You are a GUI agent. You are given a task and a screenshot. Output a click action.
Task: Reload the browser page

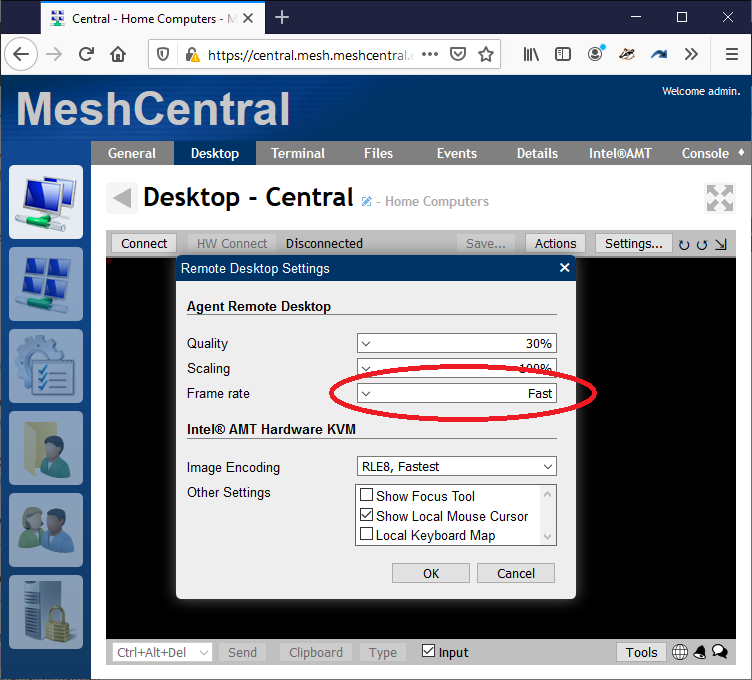pyautogui.click(x=86, y=54)
